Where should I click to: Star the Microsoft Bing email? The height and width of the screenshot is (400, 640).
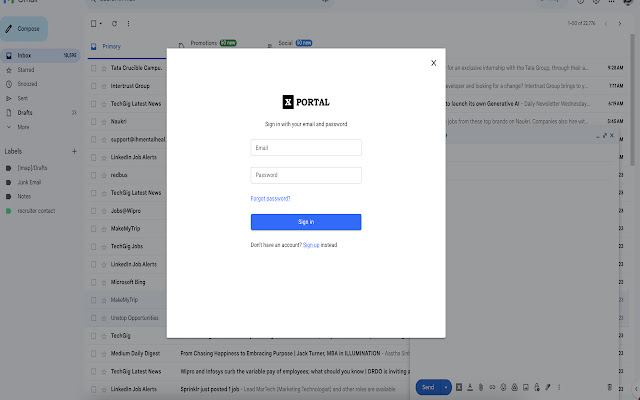[x=104, y=282]
